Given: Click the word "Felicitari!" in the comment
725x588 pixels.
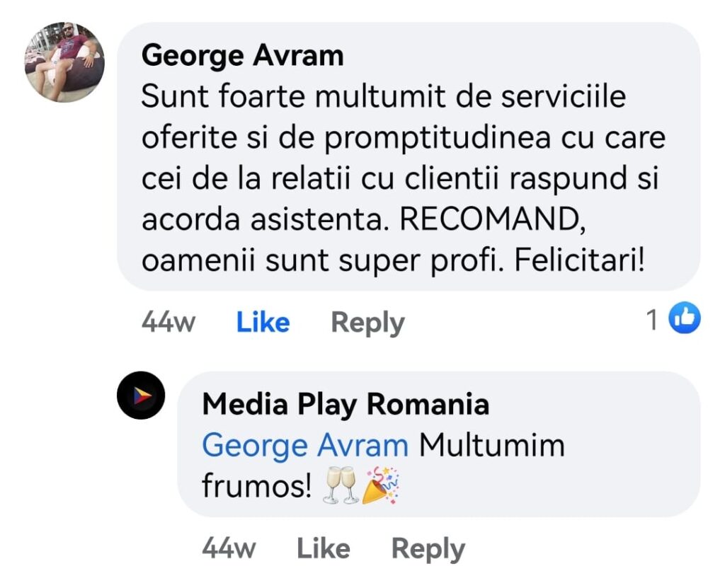Looking at the screenshot, I should tap(579, 261).
